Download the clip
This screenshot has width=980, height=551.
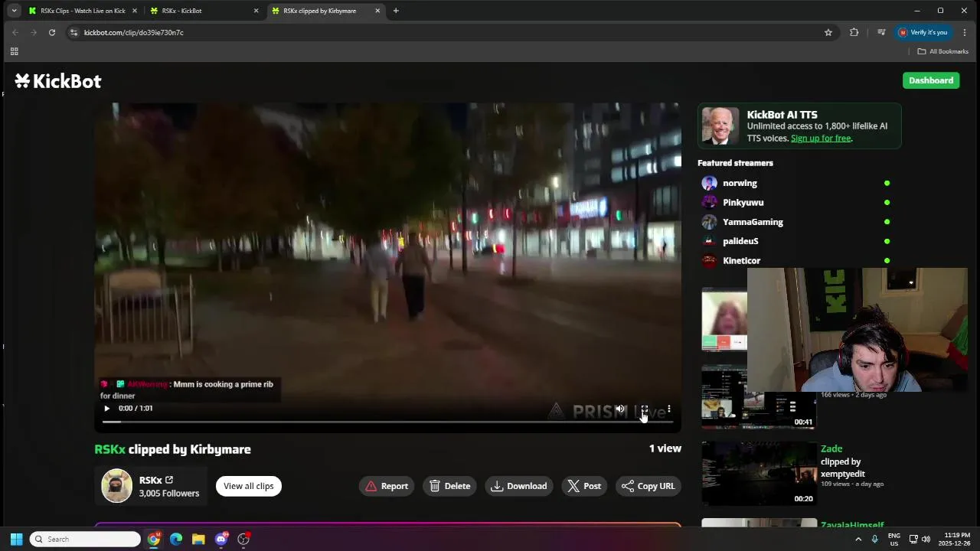(519, 486)
